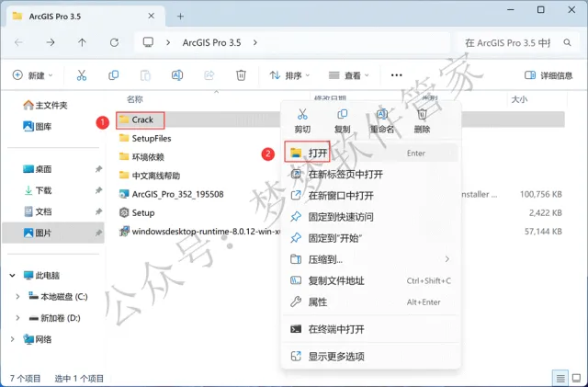Select the ArcGIS_Pro_352_195508 file
This screenshot has width=588, height=387.
pos(172,194)
